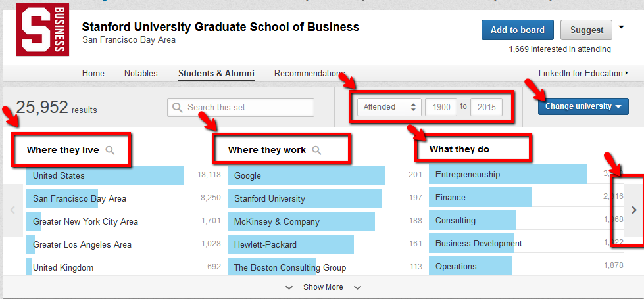Open the Attended dropdown
The image size is (644, 299).
pos(389,107)
